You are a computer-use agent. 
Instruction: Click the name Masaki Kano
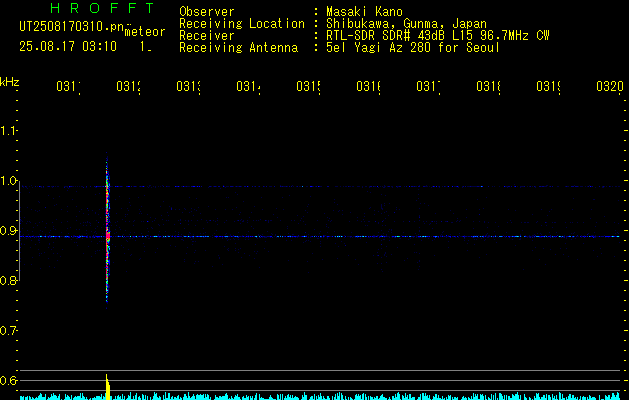click(364, 12)
